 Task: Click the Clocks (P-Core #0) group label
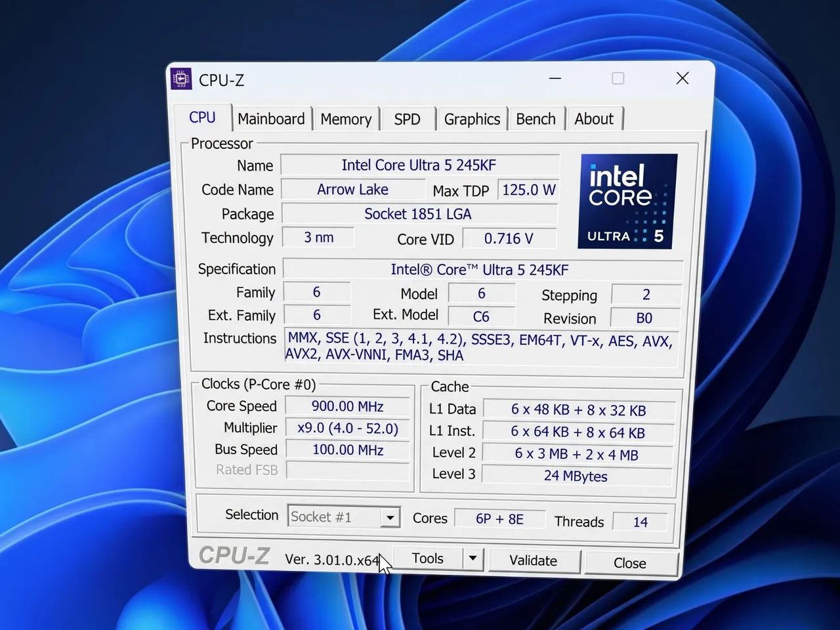(x=259, y=384)
